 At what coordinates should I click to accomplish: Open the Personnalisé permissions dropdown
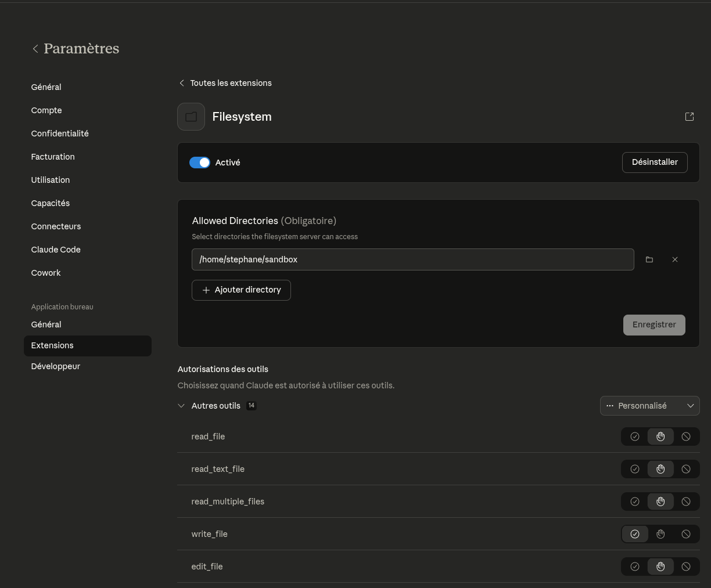click(x=649, y=406)
